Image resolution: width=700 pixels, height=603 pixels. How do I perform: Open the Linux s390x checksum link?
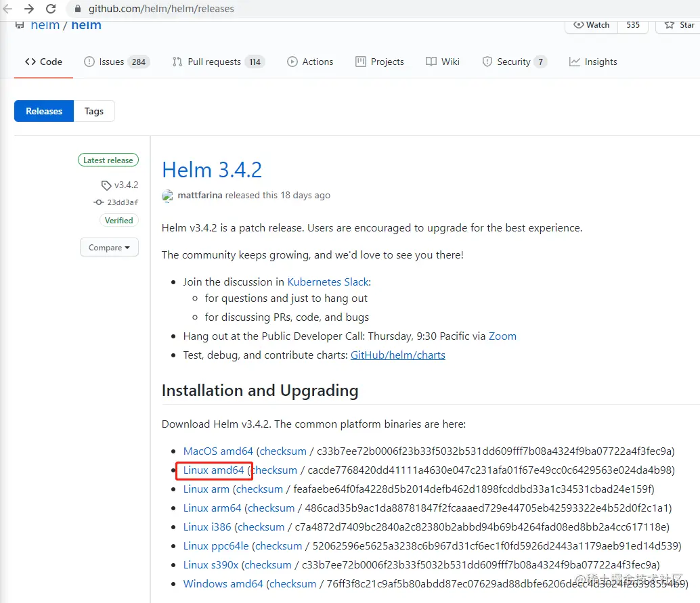click(268, 565)
